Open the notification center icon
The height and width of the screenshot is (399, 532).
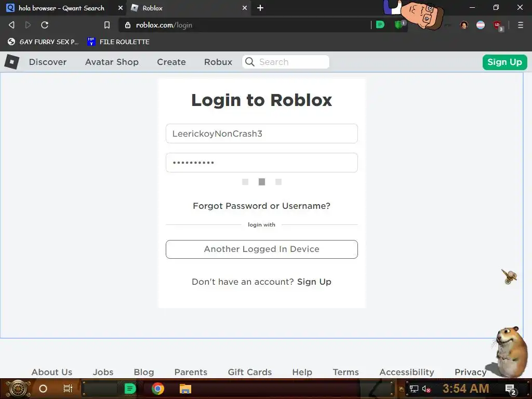coord(511,389)
